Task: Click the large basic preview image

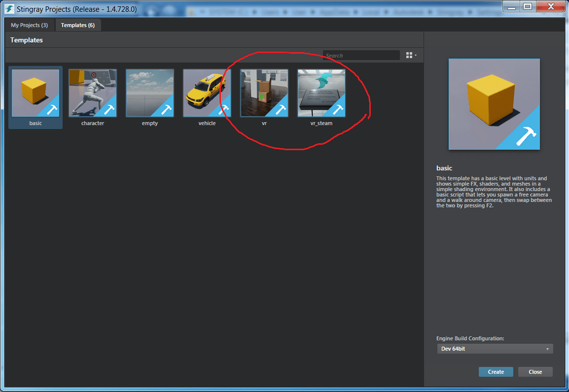Action: 494,104
